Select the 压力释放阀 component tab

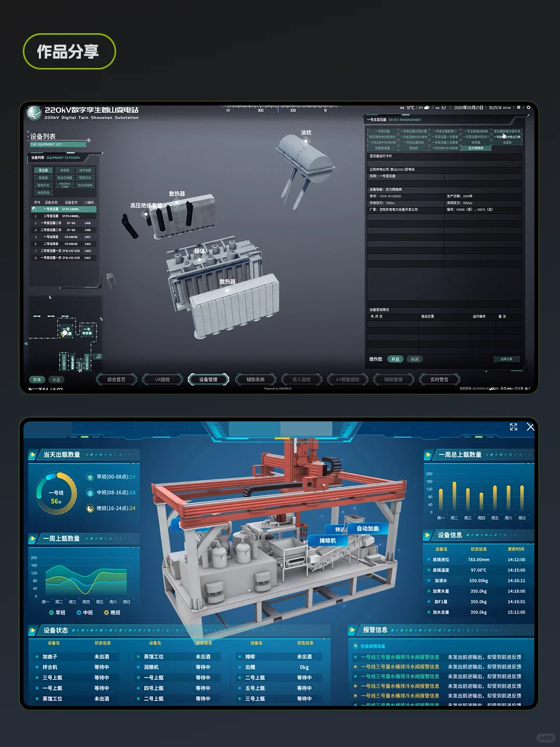coord(475,148)
